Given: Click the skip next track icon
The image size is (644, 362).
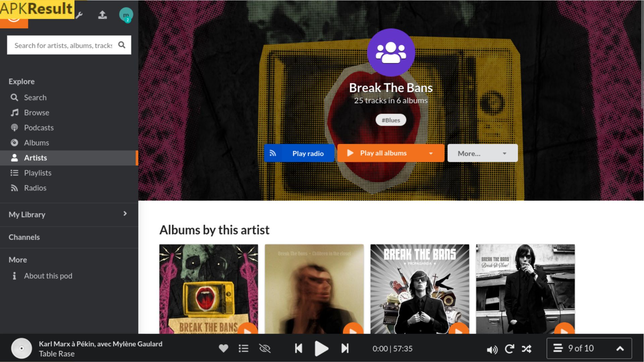Looking at the screenshot, I should tap(344, 349).
